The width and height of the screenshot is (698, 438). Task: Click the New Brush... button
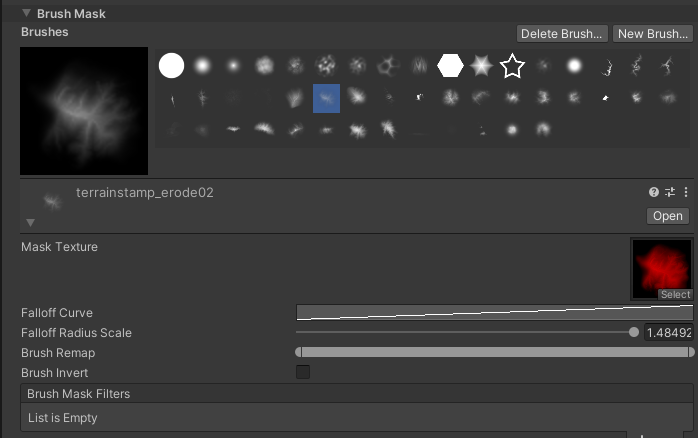coord(653,34)
